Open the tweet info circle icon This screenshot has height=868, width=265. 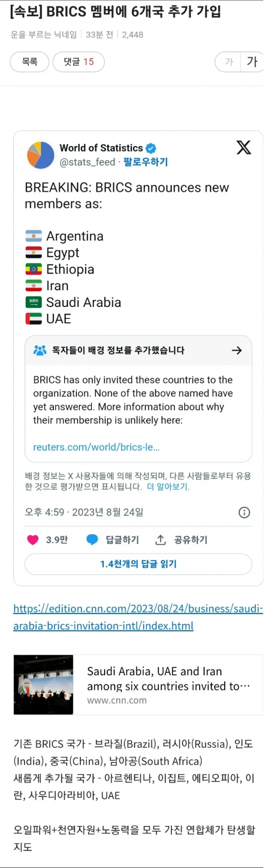click(244, 512)
